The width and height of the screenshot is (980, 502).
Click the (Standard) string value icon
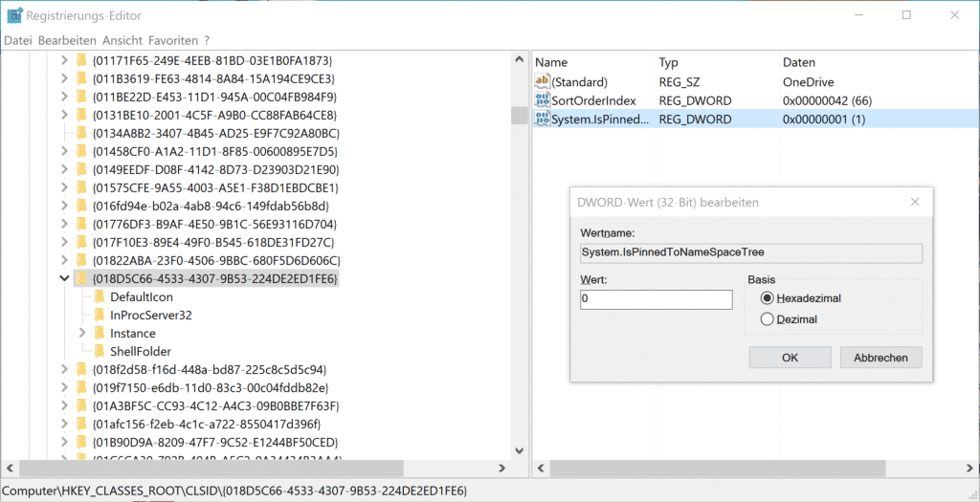(542, 82)
